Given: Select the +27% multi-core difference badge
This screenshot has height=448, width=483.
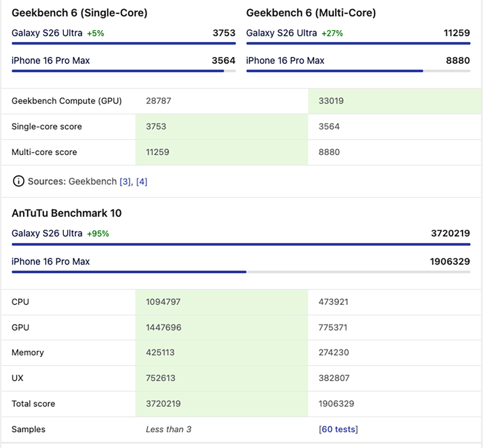Looking at the screenshot, I should 332,33.
